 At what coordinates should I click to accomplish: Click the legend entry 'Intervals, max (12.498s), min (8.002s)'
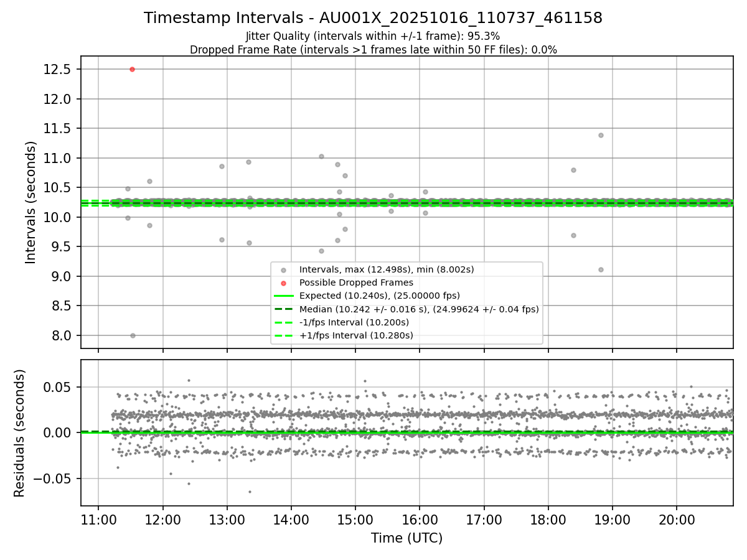point(387,269)
